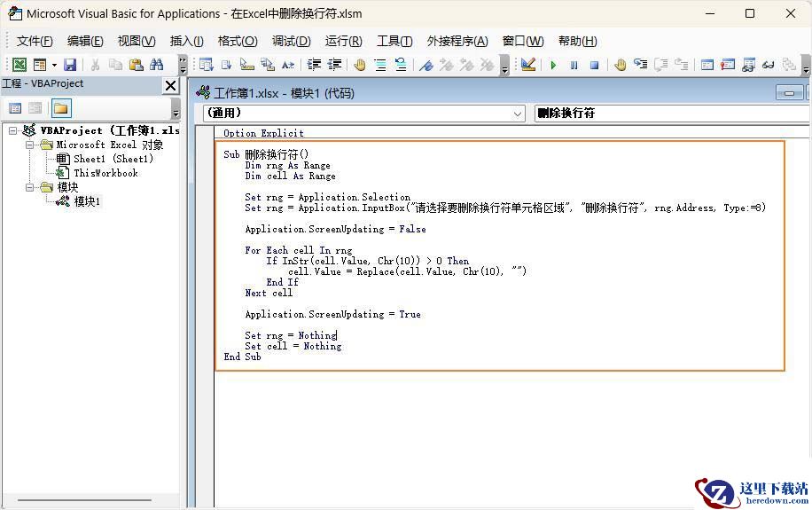
Task: Show Parameter Info icon
Action: tap(268, 64)
